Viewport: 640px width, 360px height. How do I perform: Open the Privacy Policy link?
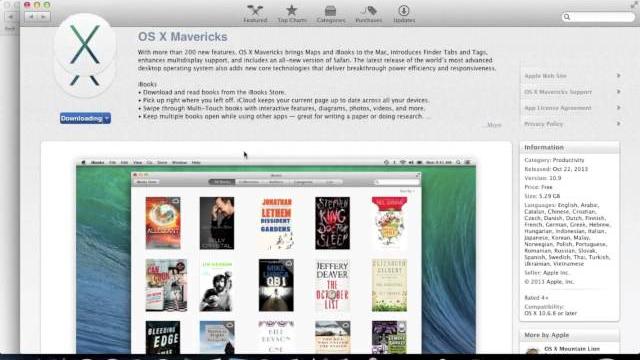coord(543,124)
